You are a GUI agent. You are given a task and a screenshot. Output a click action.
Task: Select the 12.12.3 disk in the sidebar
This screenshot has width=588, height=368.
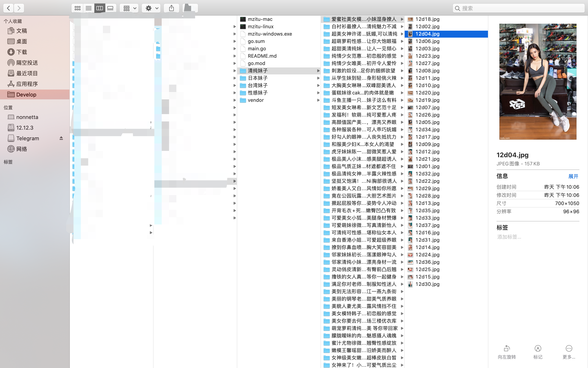click(35, 128)
